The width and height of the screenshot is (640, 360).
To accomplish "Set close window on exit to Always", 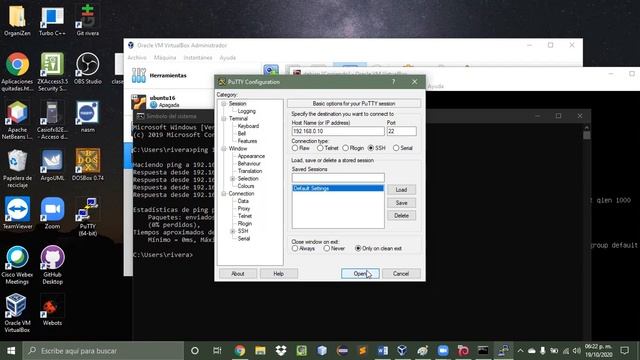I will pos(295,248).
